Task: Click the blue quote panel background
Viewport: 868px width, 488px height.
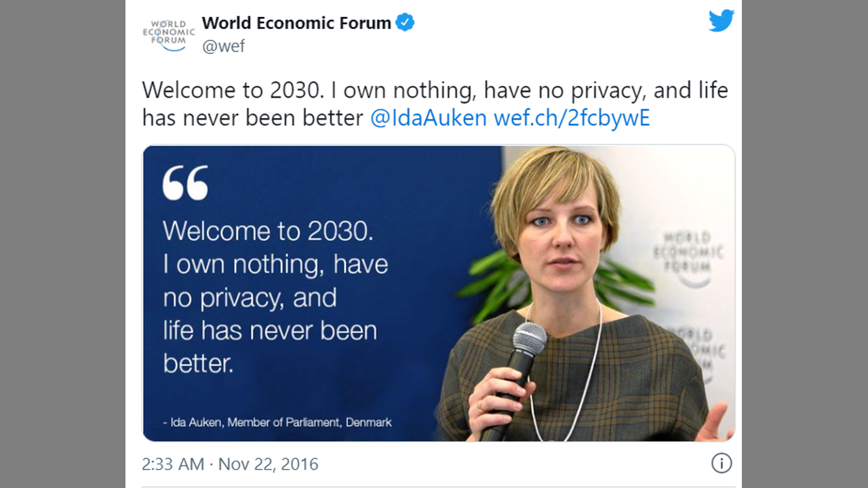Action: click(407, 190)
